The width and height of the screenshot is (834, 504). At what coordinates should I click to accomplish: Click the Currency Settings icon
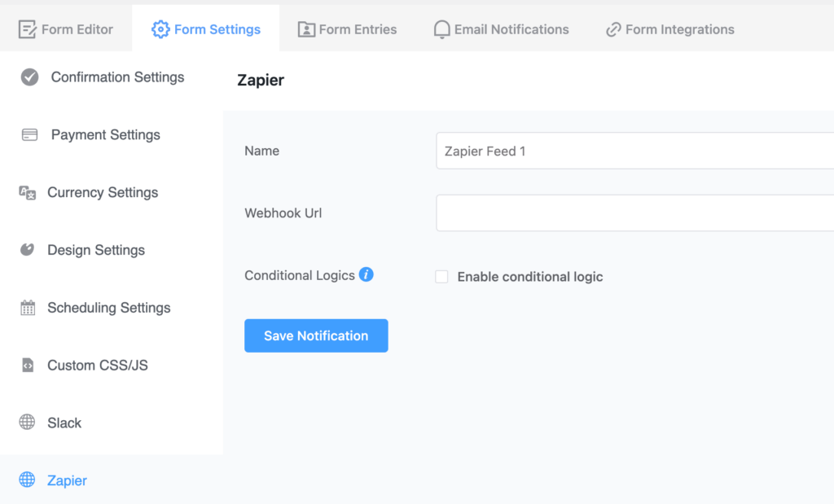click(x=29, y=192)
